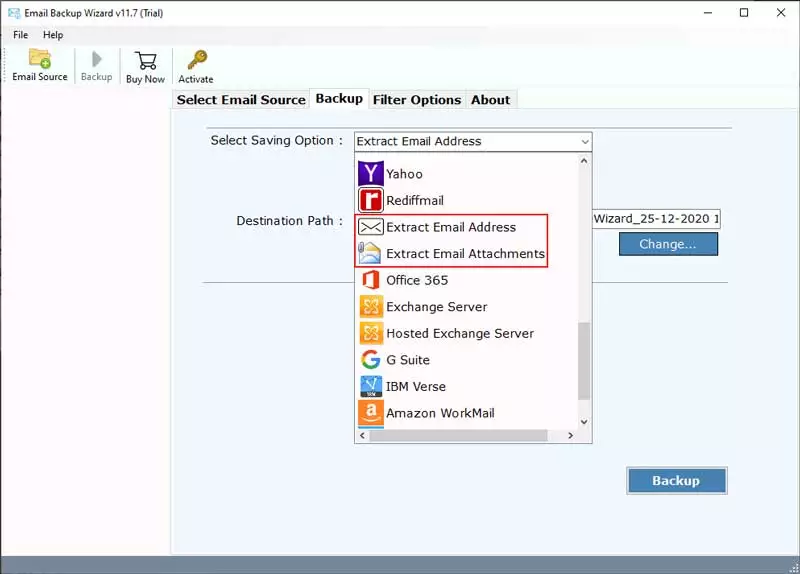Click the horizontal scrollbar thumb in list
This screenshot has width=800, height=574.
click(x=458, y=435)
